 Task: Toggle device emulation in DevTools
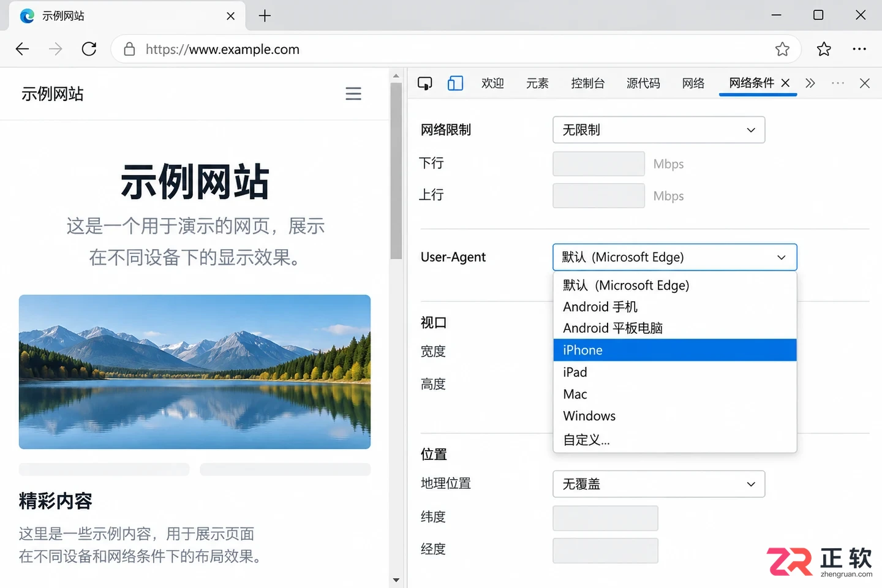[x=455, y=83]
